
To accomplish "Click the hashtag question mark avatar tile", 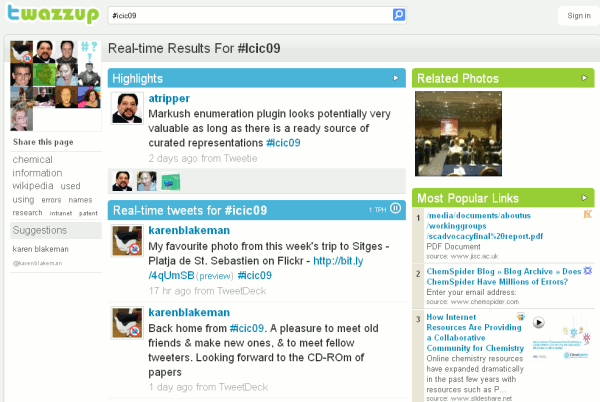I will [90, 52].
